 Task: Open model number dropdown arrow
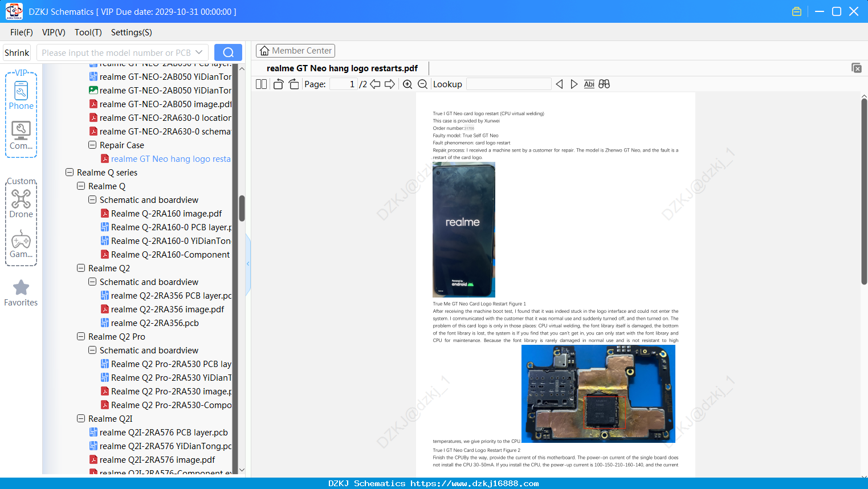coord(199,52)
